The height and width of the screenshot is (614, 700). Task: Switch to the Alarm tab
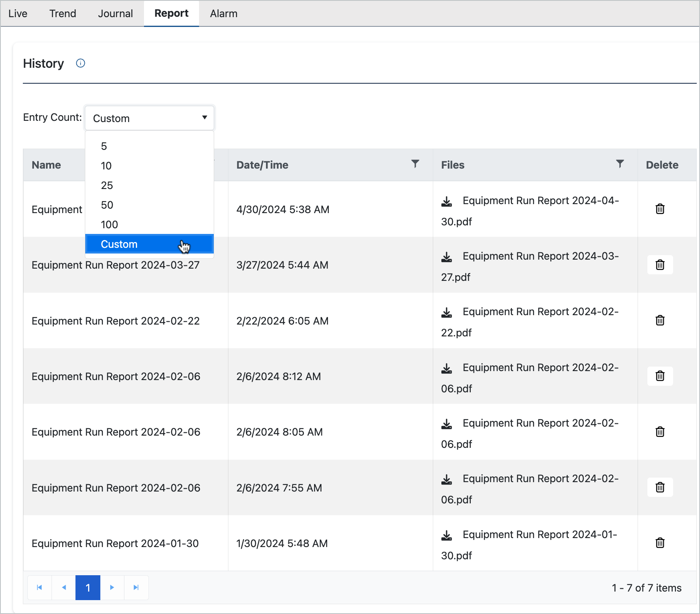coord(224,13)
